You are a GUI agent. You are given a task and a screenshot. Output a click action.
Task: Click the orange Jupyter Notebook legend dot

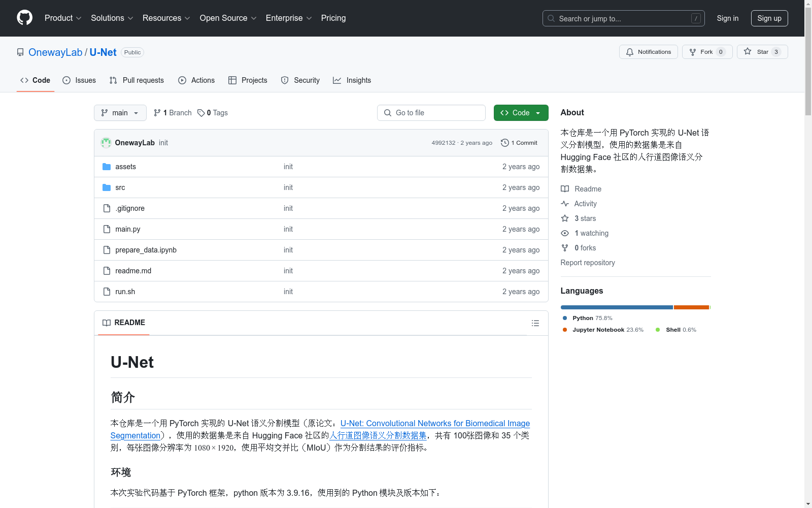565,330
